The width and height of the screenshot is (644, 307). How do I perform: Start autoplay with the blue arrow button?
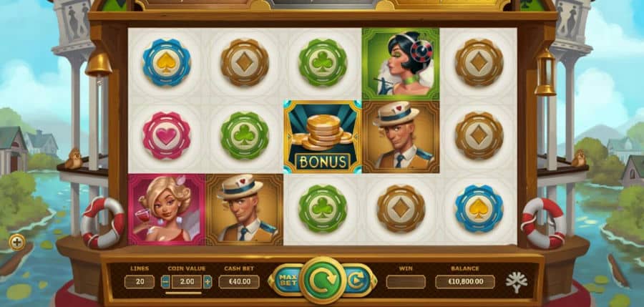pyautogui.click(x=356, y=280)
